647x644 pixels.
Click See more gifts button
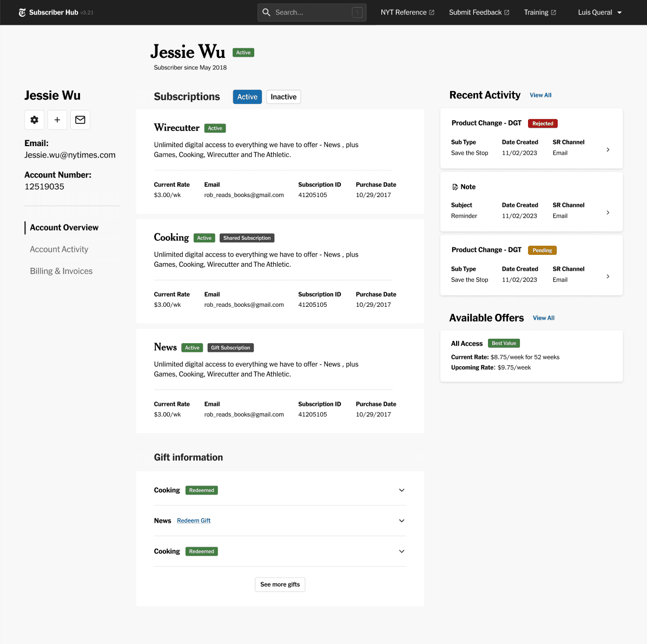point(280,584)
